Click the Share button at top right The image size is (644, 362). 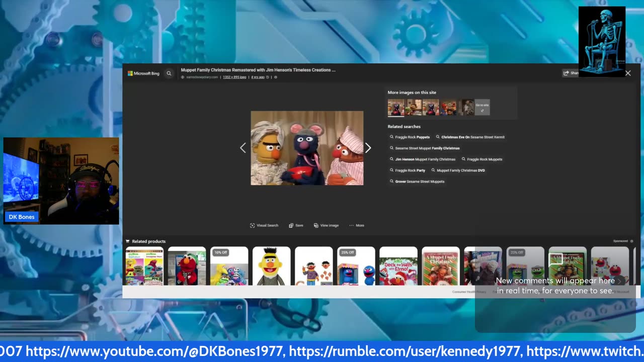(571, 73)
